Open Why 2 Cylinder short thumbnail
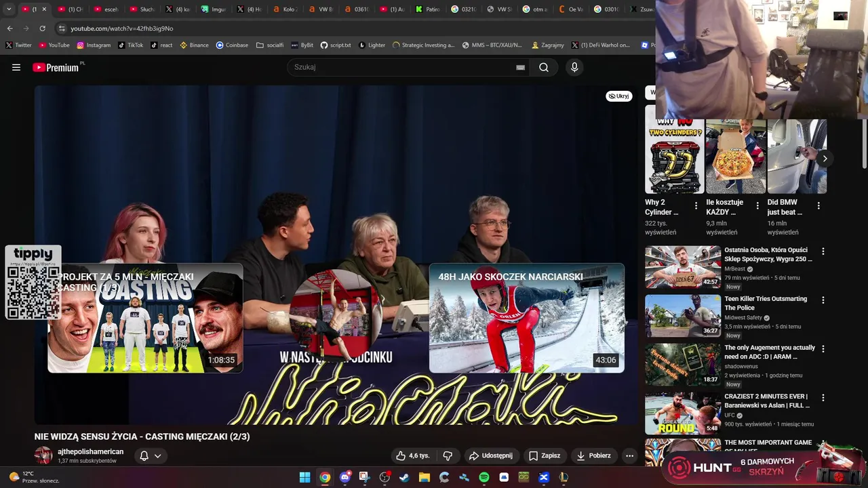Viewport: 868px width, 488px height. click(x=674, y=157)
